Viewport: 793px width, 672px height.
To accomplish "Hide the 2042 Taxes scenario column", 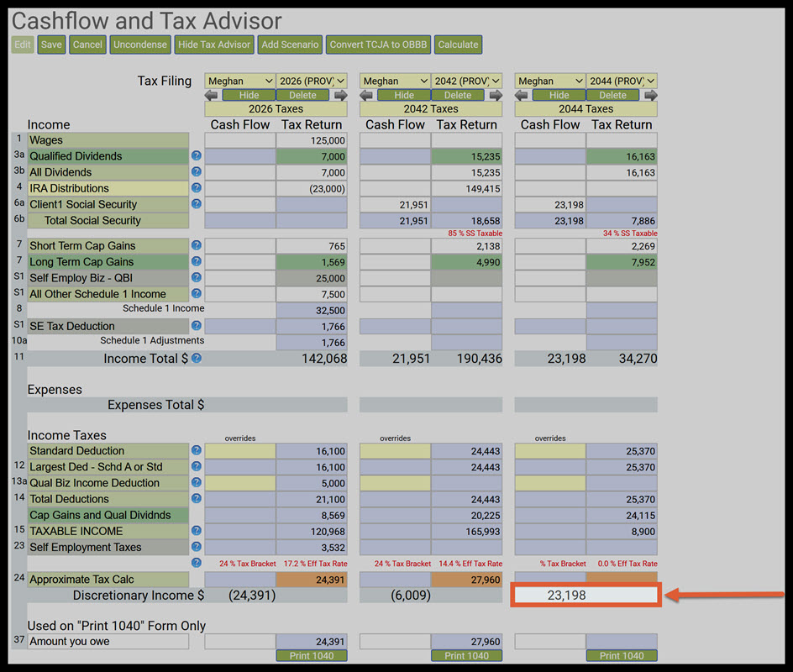I will pyautogui.click(x=404, y=95).
